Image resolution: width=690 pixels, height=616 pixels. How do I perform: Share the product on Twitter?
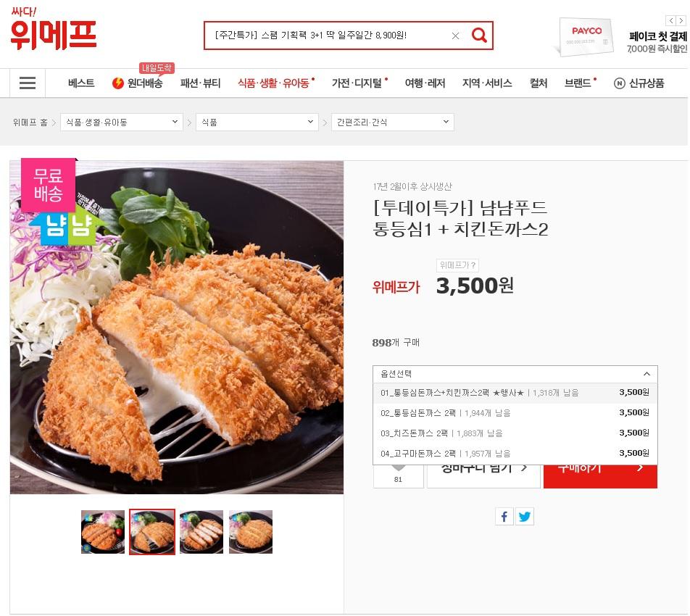tap(525, 516)
